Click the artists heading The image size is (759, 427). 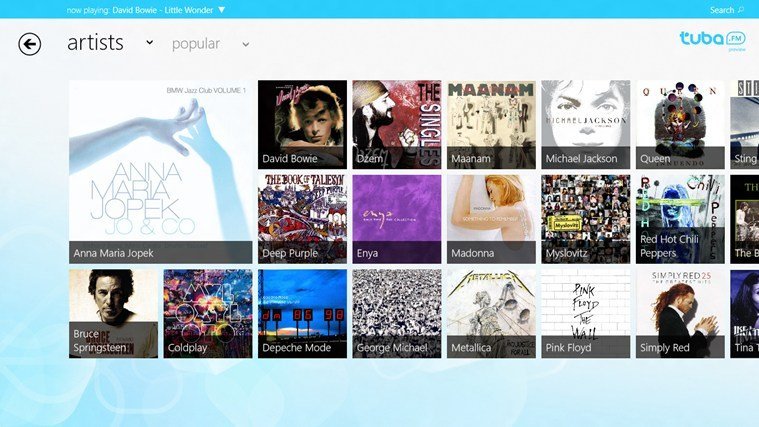(95, 43)
